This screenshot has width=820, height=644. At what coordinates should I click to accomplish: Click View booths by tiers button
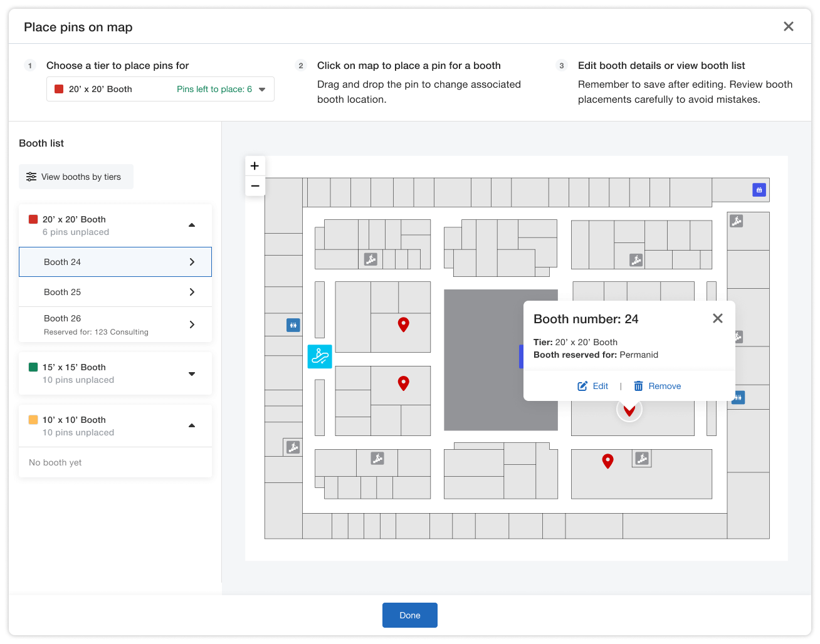pyautogui.click(x=76, y=177)
